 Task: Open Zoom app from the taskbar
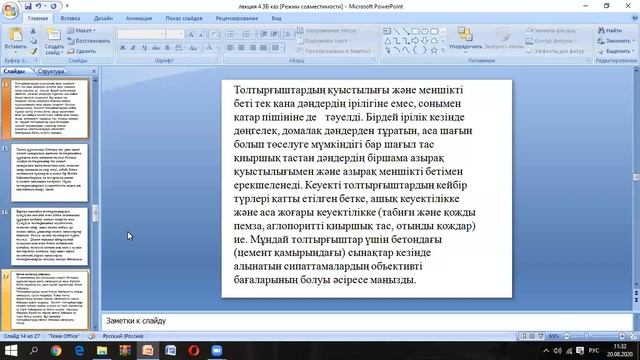point(216,351)
